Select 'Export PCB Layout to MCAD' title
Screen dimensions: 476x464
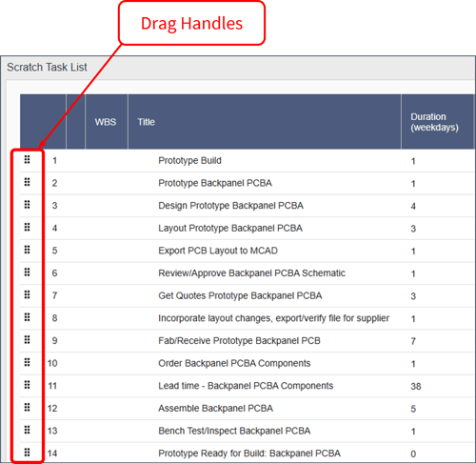(x=218, y=251)
